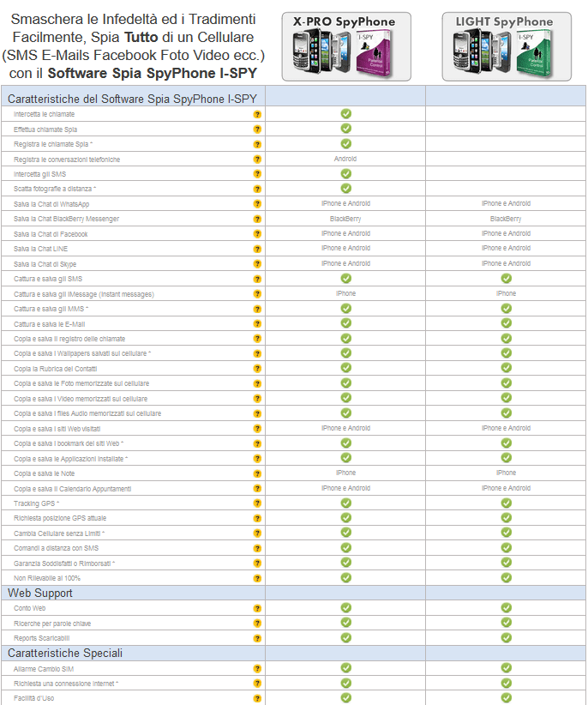Click help icon for Comandi a distanza con SMS
588x705 pixels.
tap(257, 548)
